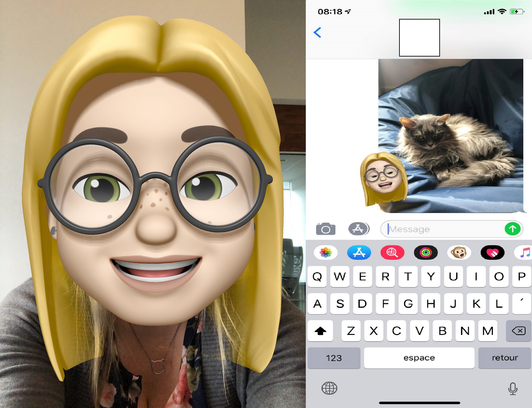The image size is (532, 408).
Task: Open the camera icon beside message field
Action: 326,229
